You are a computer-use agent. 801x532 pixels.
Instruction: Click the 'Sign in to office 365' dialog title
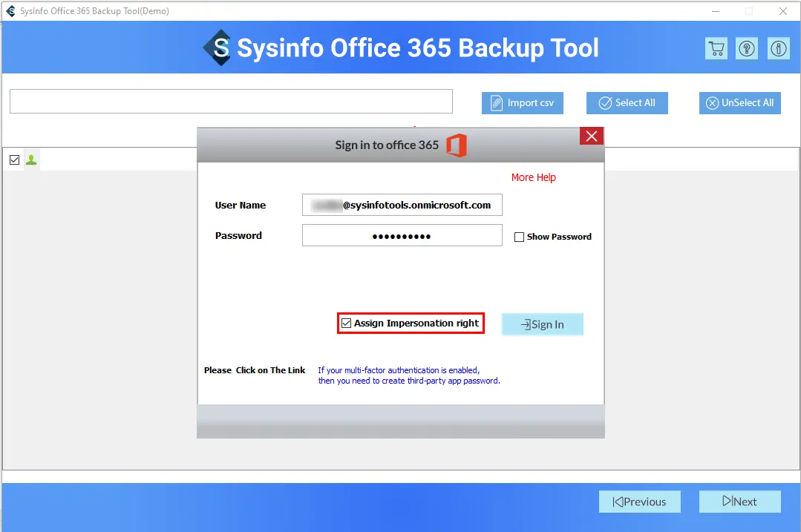387,145
